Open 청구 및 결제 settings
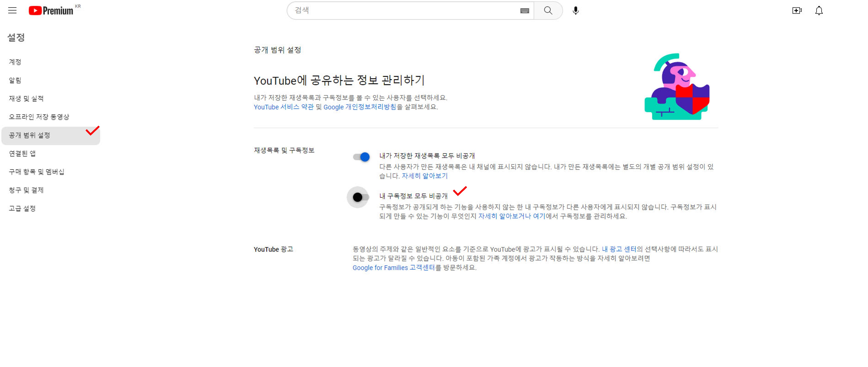This screenshot has width=868, height=367. coord(51,190)
